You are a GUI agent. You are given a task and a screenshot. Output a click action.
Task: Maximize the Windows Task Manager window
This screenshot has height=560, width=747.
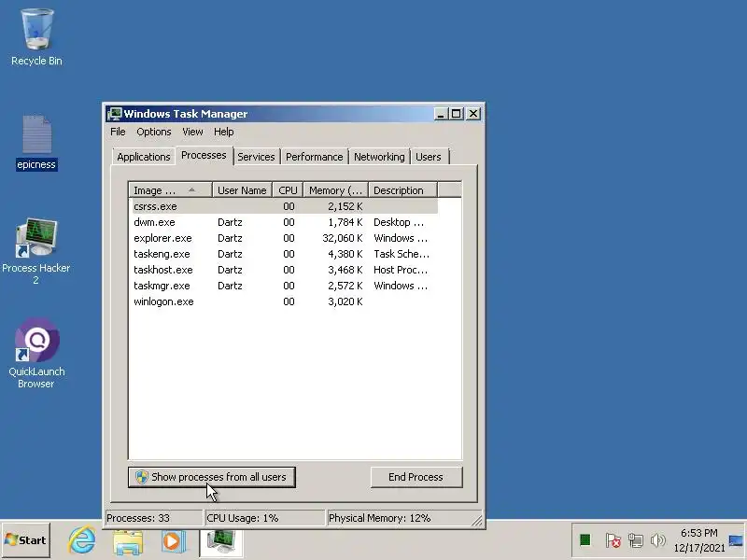click(457, 114)
